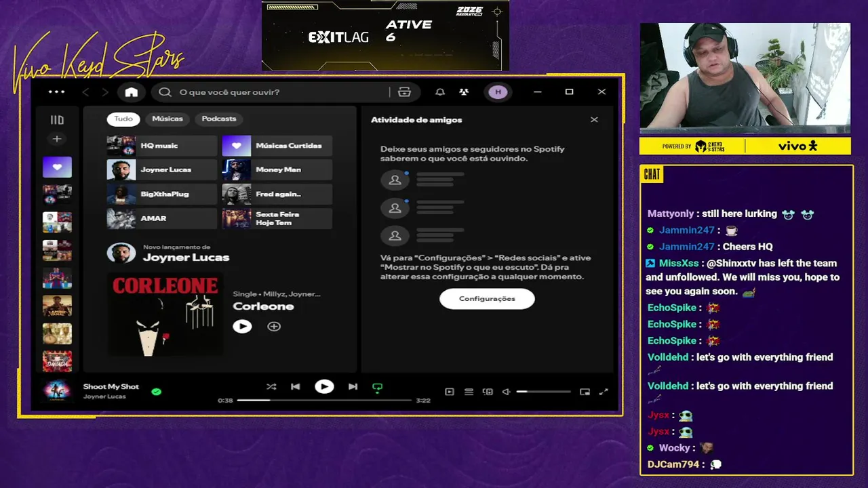Click the Joyner Lucas round avatar
The image size is (868, 488).
click(121, 253)
